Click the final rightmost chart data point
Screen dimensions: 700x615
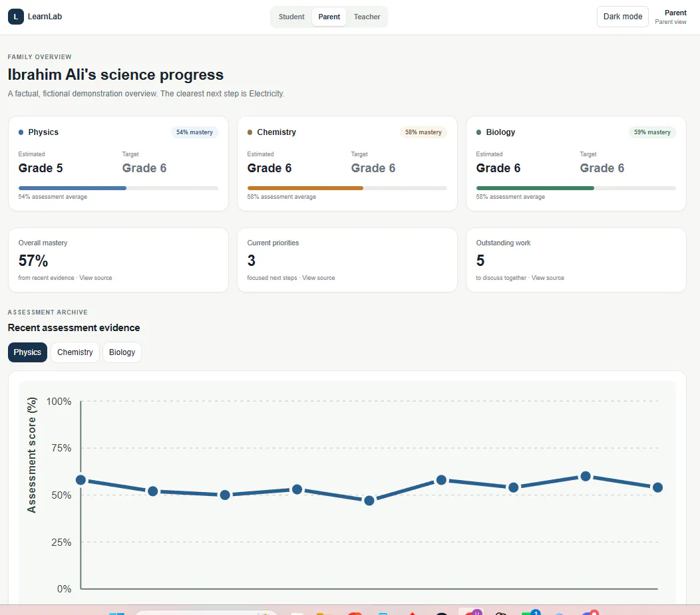[657, 487]
